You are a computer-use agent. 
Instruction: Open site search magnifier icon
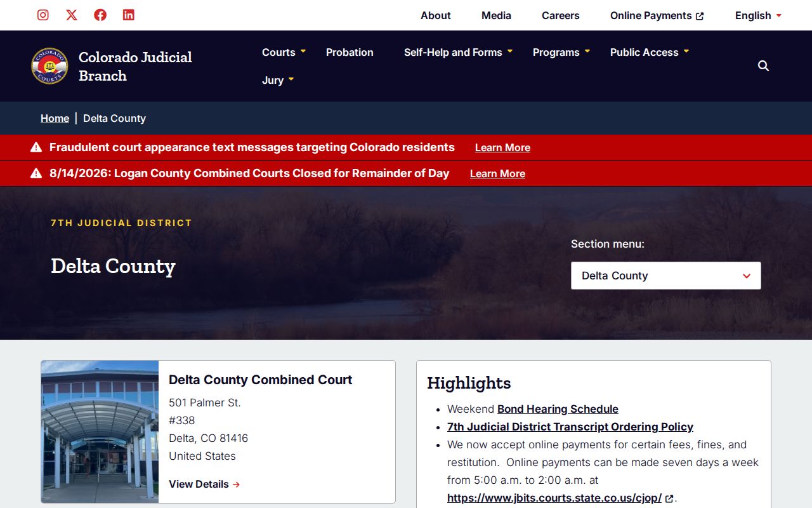pos(764,66)
